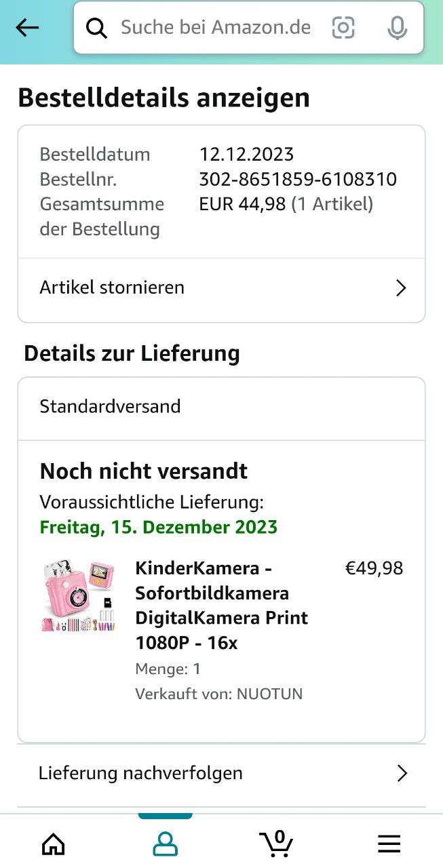Focus the Suche bei Amazon.de search field
443x868 pixels.
(x=216, y=28)
